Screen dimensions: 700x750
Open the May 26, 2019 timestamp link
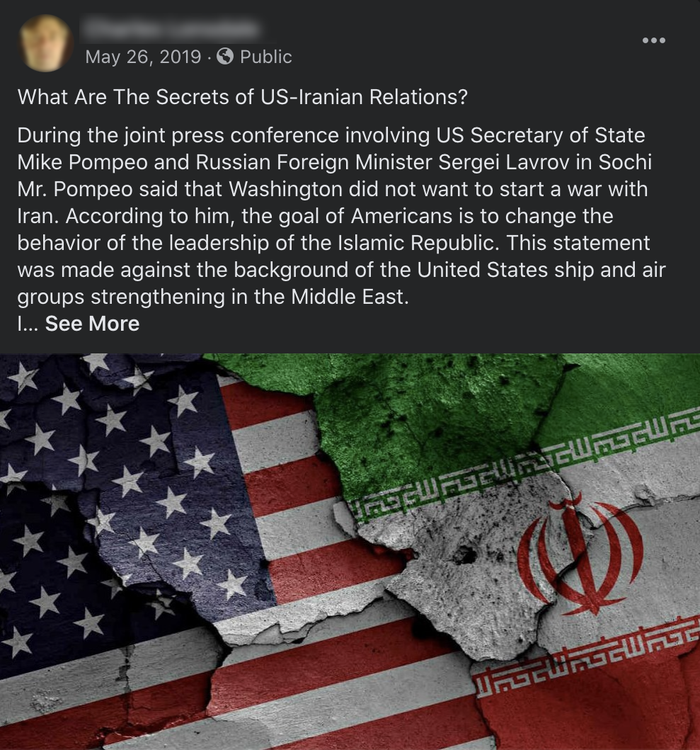[143, 57]
